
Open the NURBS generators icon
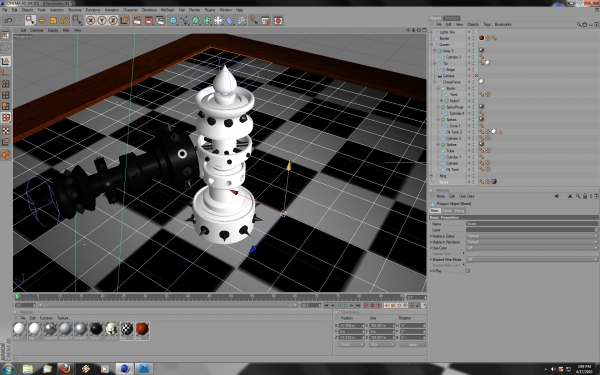(196, 20)
